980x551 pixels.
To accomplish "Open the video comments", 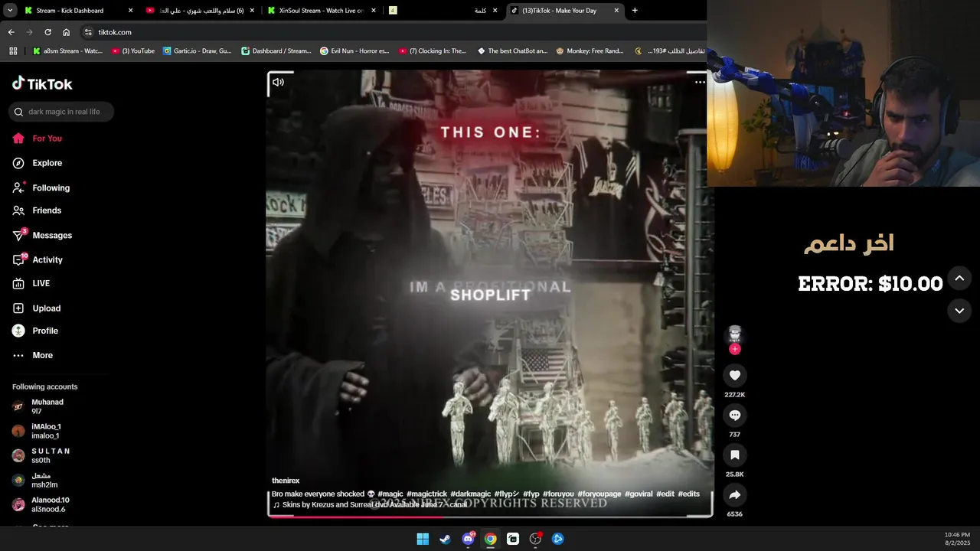I will coord(735,415).
